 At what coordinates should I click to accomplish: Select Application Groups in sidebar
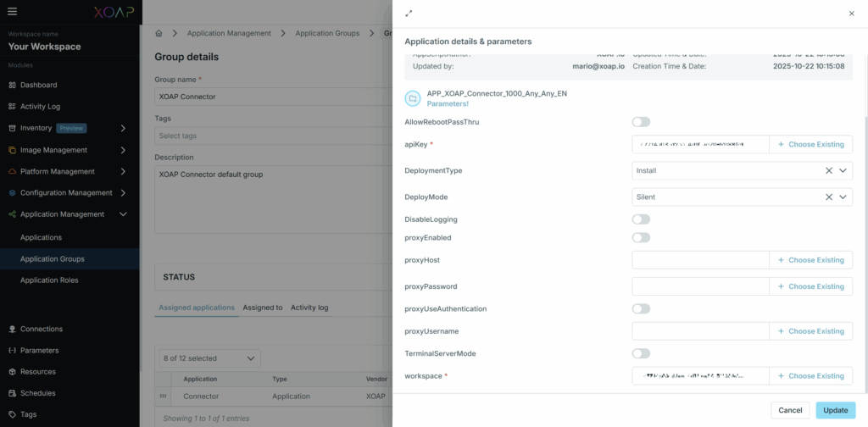(x=52, y=259)
